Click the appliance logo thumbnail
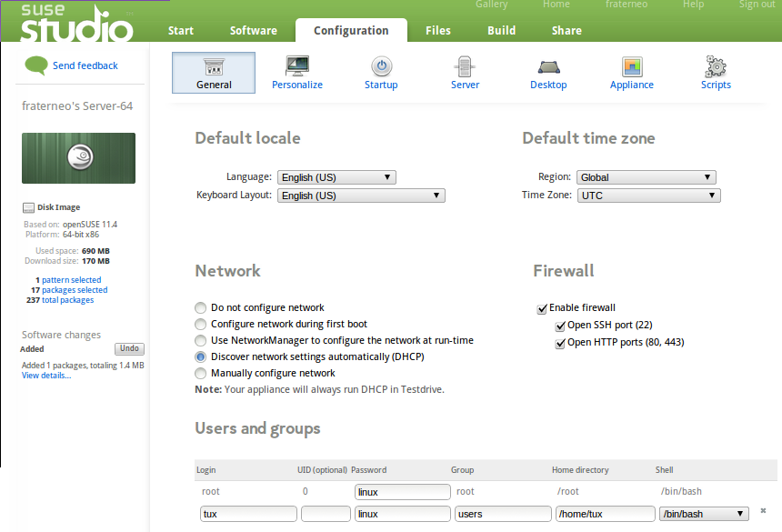This screenshot has width=782, height=532. point(78,158)
